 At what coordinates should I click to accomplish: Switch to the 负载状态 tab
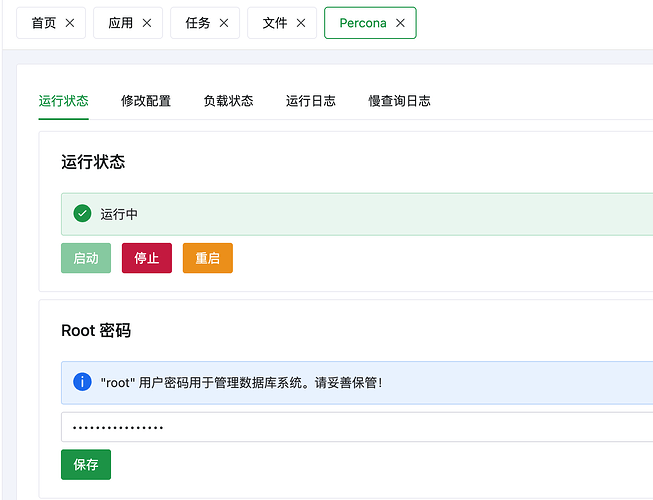click(x=228, y=101)
